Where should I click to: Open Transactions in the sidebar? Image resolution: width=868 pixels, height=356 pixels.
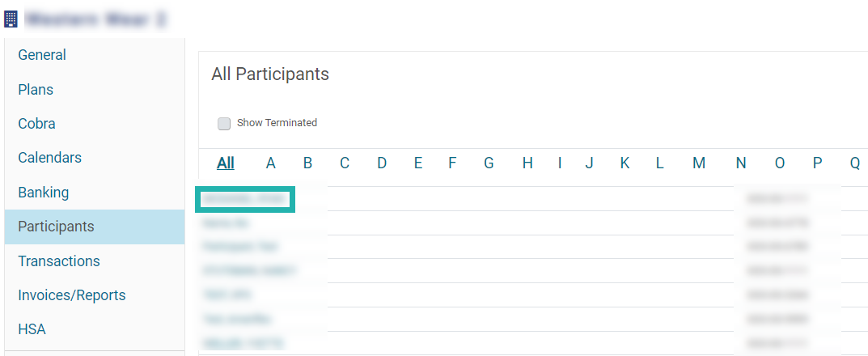point(59,261)
